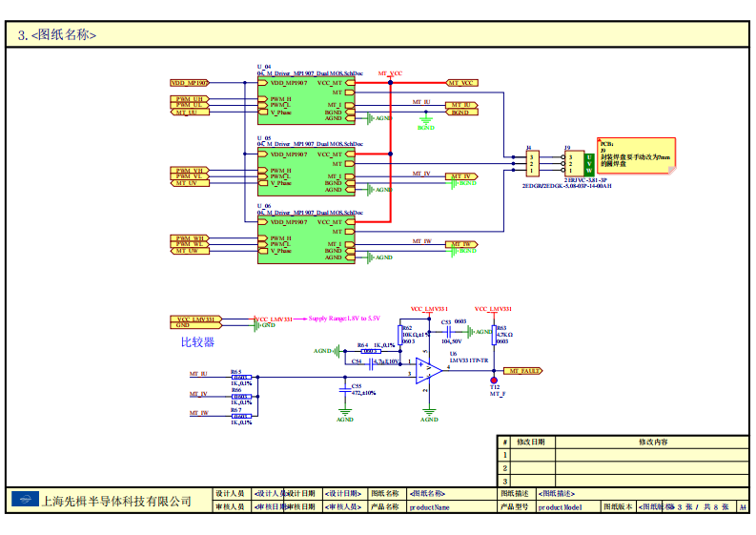The width and height of the screenshot is (756, 535).
Task: Click the company logo in title block
Action: click(25, 499)
